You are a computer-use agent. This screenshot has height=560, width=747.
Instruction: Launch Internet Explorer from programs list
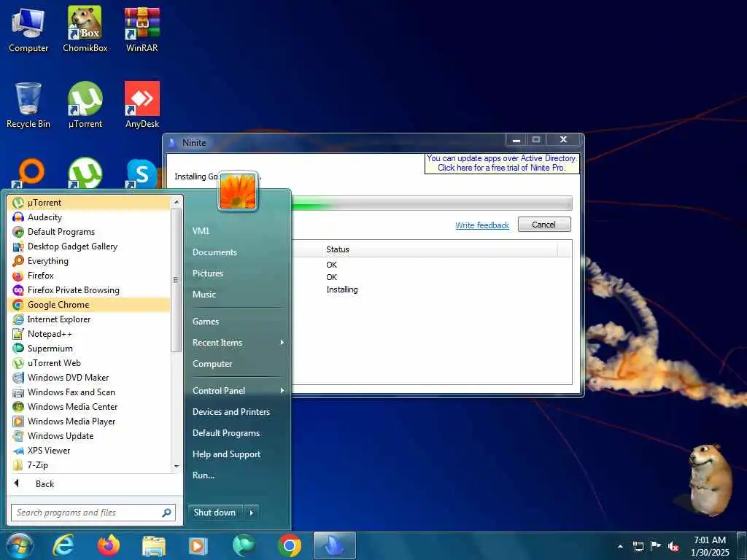pos(88,319)
